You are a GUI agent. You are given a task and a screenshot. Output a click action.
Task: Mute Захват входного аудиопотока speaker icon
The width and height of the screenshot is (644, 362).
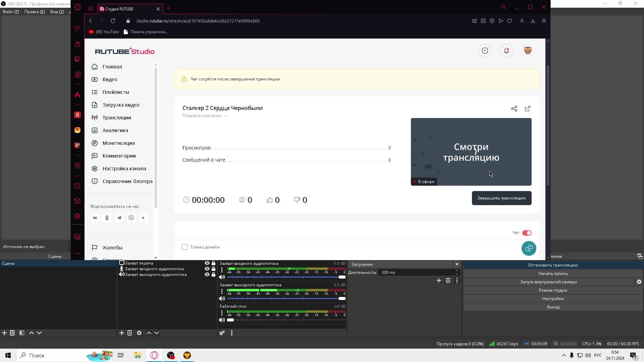[x=222, y=277]
